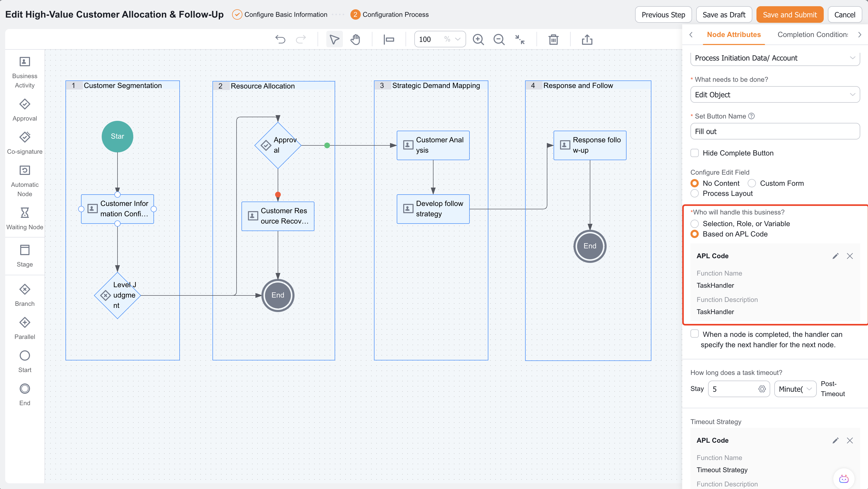Screen dimensions: 868x489
Task: Select the Customer Analysis node
Action: coord(433,145)
